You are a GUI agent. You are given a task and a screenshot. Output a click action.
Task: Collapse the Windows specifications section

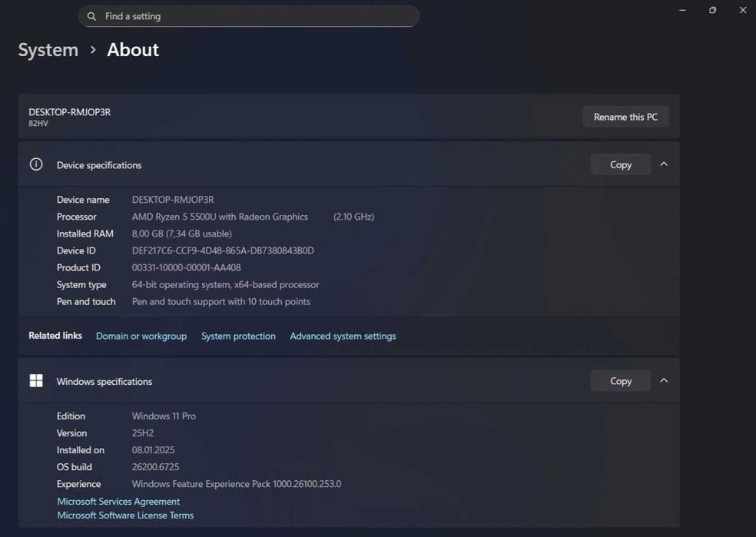point(664,381)
